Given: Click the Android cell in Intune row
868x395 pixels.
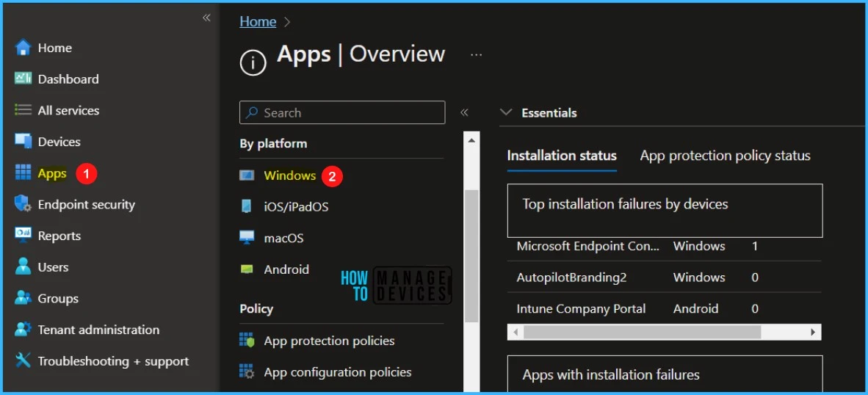Looking at the screenshot, I should (x=695, y=308).
